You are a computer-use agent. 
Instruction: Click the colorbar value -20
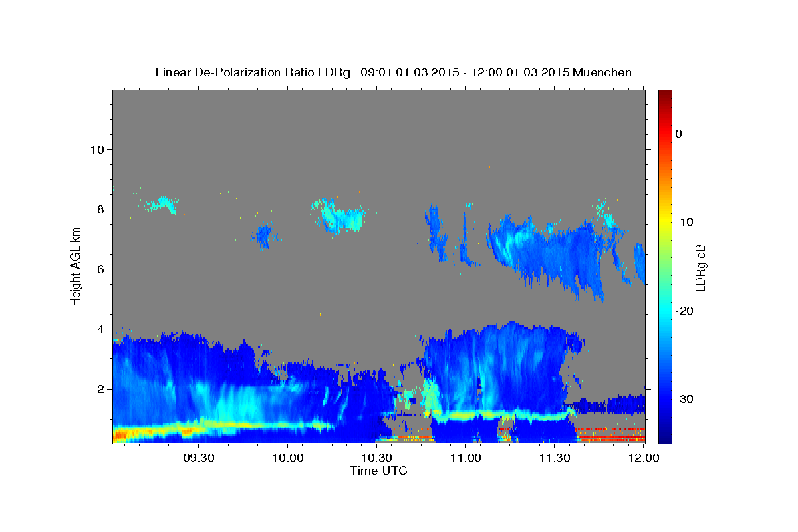684,311
